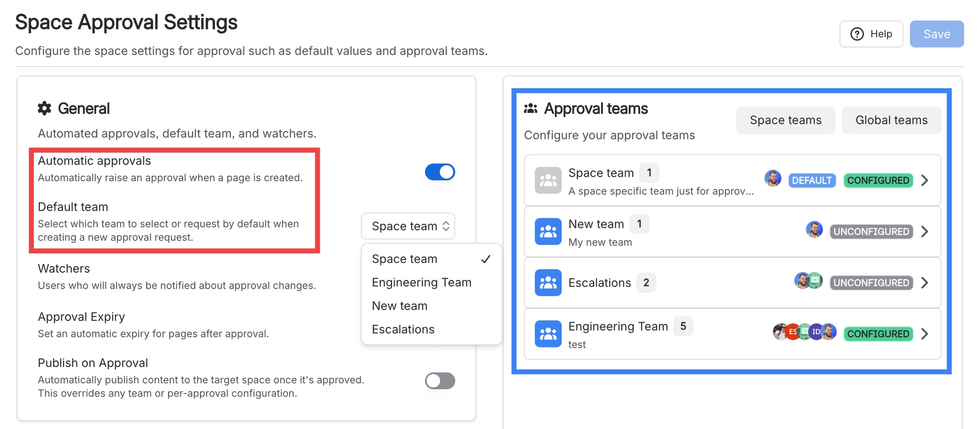Disable Automatic approvals

coord(439,172)
